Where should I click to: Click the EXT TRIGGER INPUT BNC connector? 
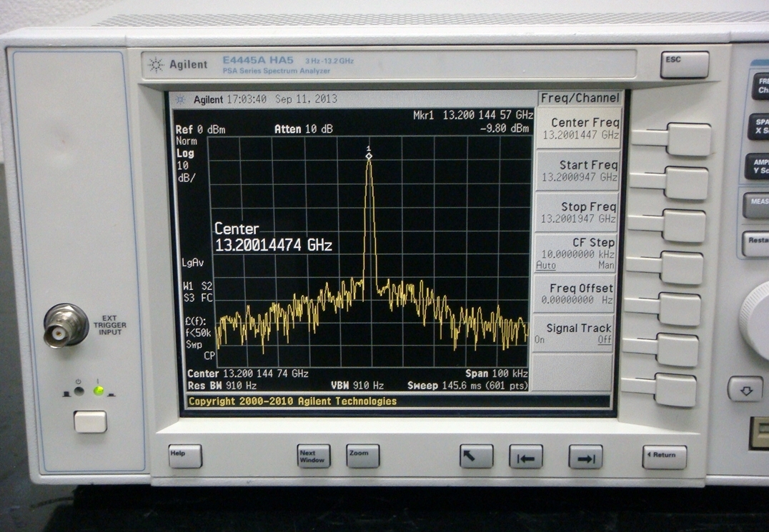coord(66,326)
